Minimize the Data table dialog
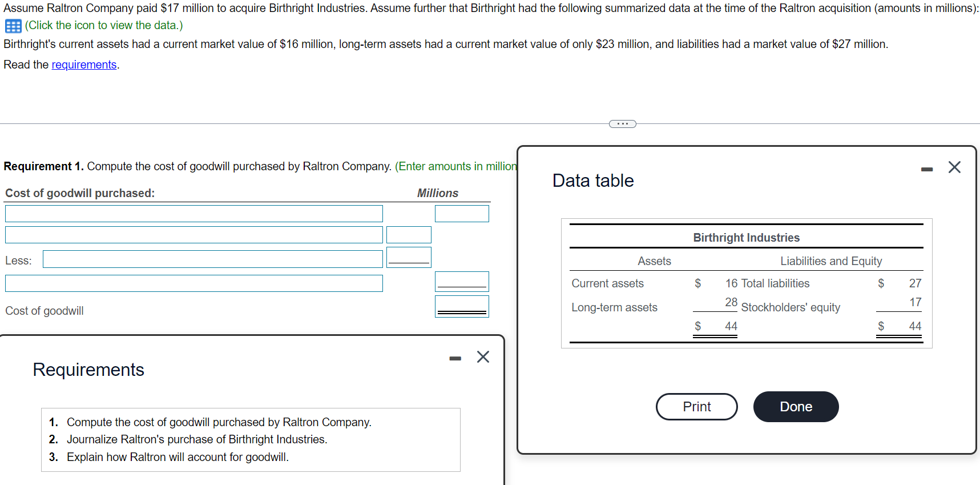 (927, 169)
